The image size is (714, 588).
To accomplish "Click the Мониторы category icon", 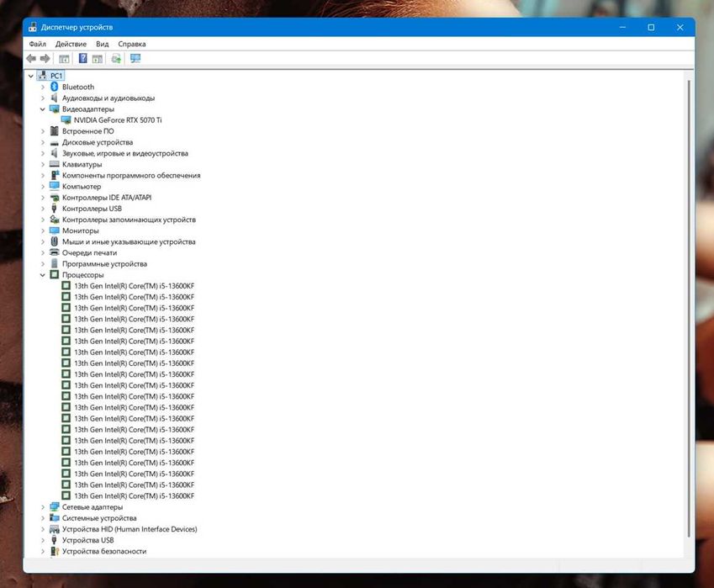I will 54,230.
